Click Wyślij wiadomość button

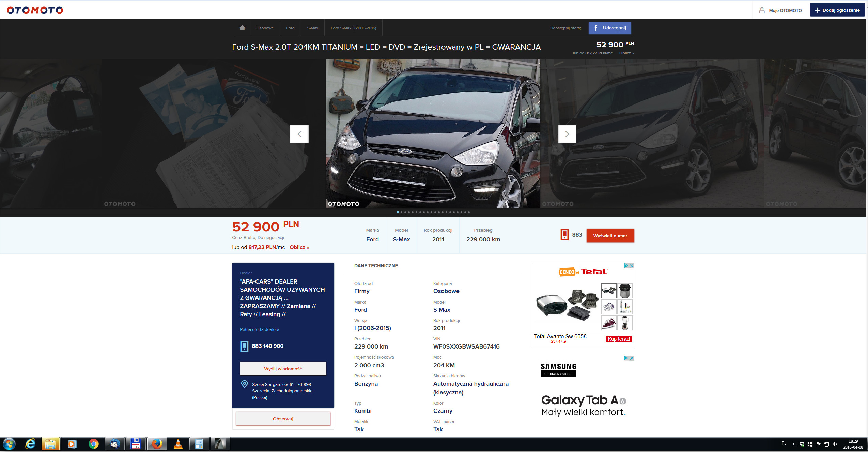[x=283, y=369]
